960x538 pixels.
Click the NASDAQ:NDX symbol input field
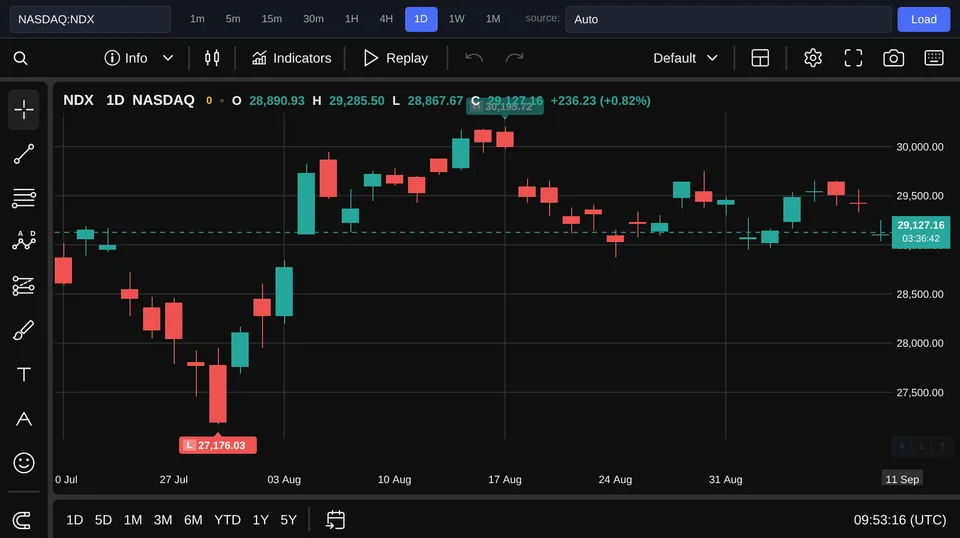coord(90,19)
